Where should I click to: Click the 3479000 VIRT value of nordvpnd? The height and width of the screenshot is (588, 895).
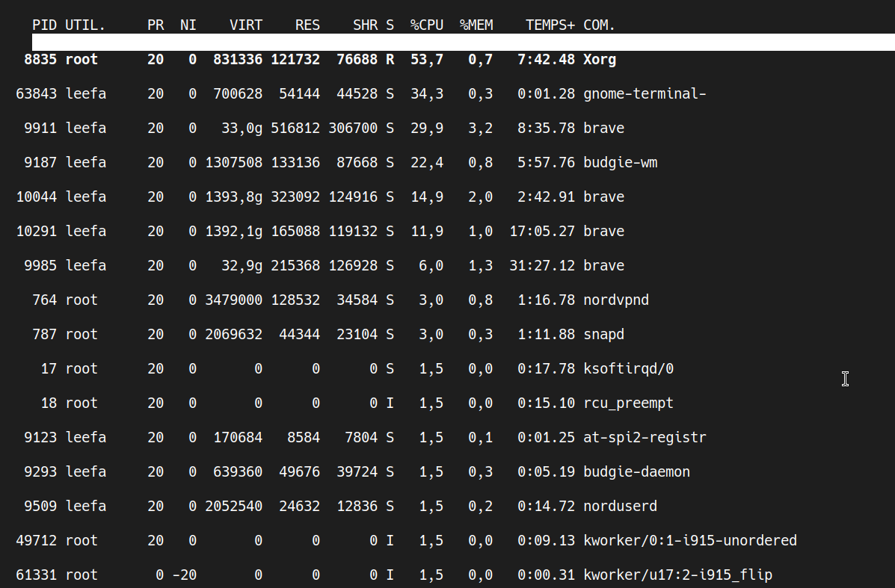(234, 300)
